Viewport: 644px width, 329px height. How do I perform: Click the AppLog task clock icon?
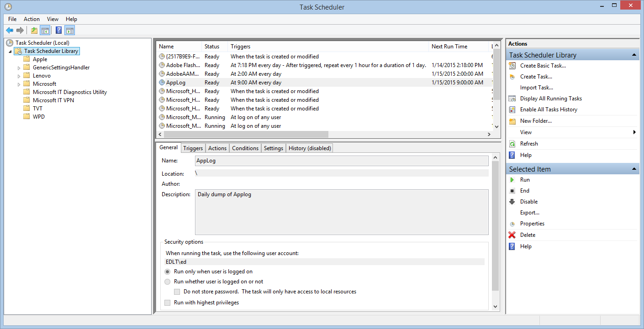pos(162,83)
